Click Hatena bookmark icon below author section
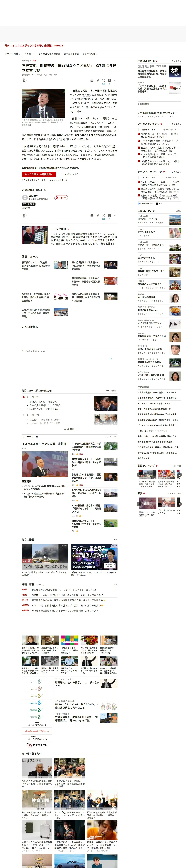186x868 pixels. tap(109, 215)
